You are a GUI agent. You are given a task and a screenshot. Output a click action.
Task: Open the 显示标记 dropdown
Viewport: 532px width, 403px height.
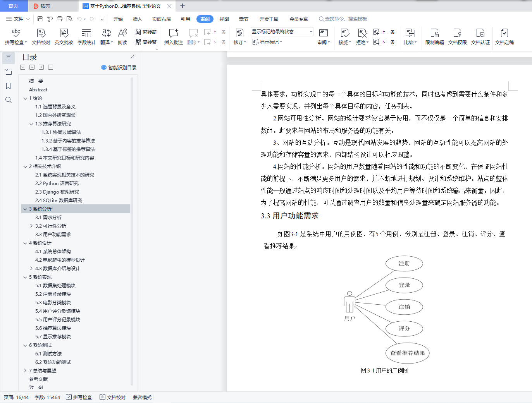267,42
